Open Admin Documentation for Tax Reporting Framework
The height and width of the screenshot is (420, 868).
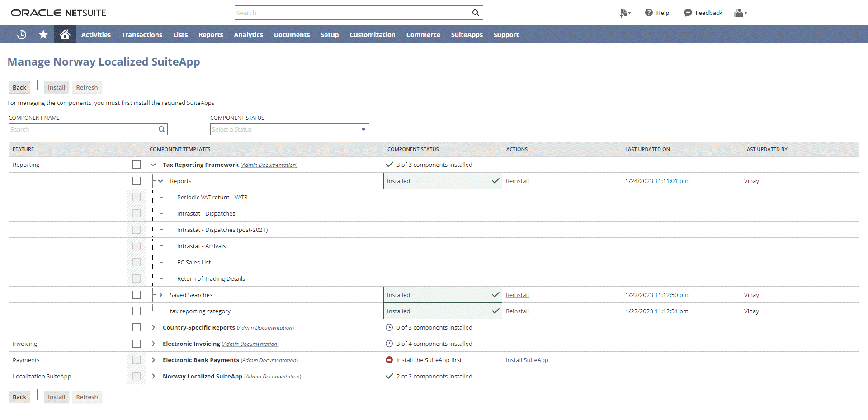pos(269,165)
